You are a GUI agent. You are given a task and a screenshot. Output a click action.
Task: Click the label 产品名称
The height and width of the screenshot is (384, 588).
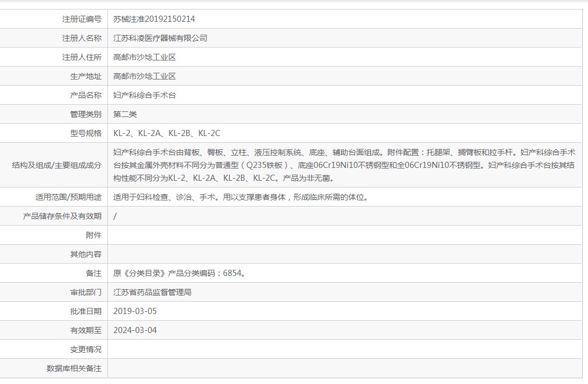coord(86,95)
